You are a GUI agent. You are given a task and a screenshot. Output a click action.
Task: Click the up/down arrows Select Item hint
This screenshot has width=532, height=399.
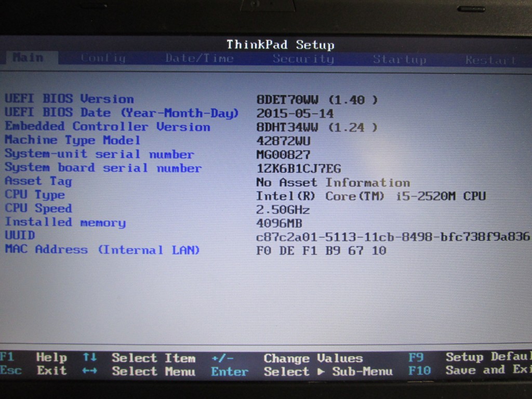coord(139,357)
